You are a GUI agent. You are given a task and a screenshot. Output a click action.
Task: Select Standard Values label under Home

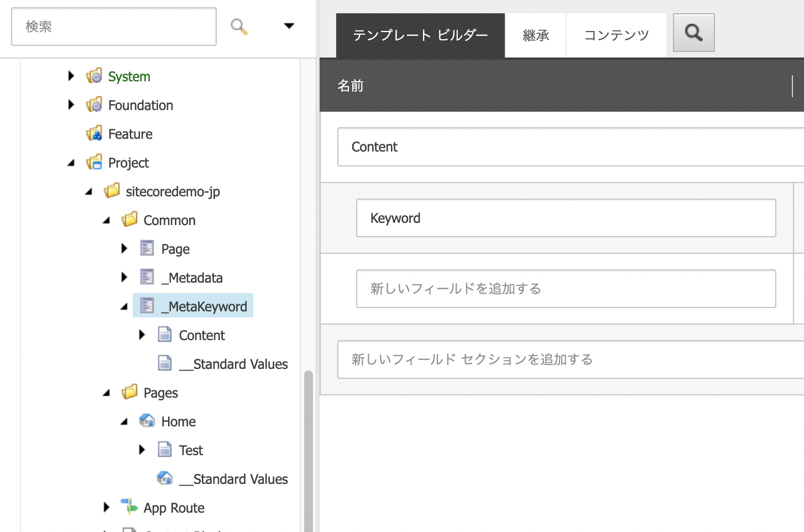click(x=233, y=479)
